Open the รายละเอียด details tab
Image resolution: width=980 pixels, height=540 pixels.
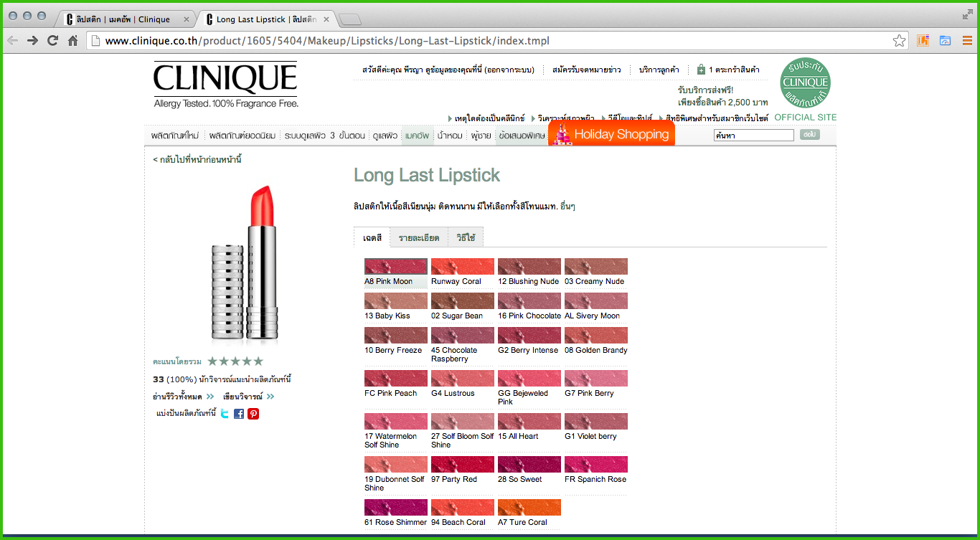tap(419, 237)
